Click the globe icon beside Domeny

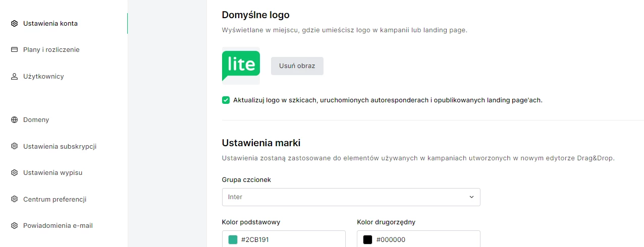coord(15,120)
